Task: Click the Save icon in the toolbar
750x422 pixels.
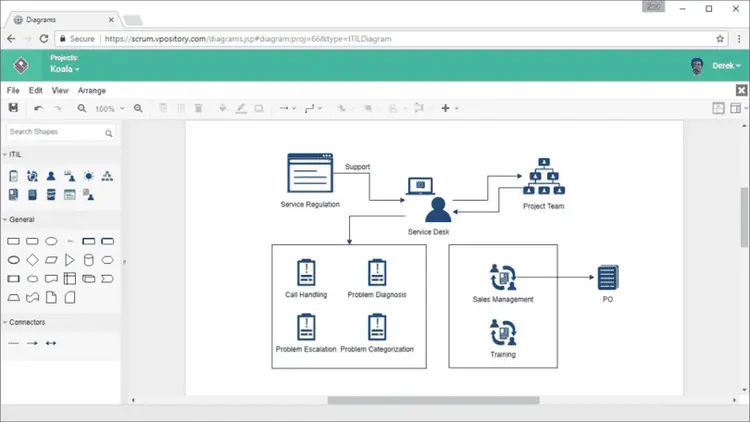Action: 13,108
